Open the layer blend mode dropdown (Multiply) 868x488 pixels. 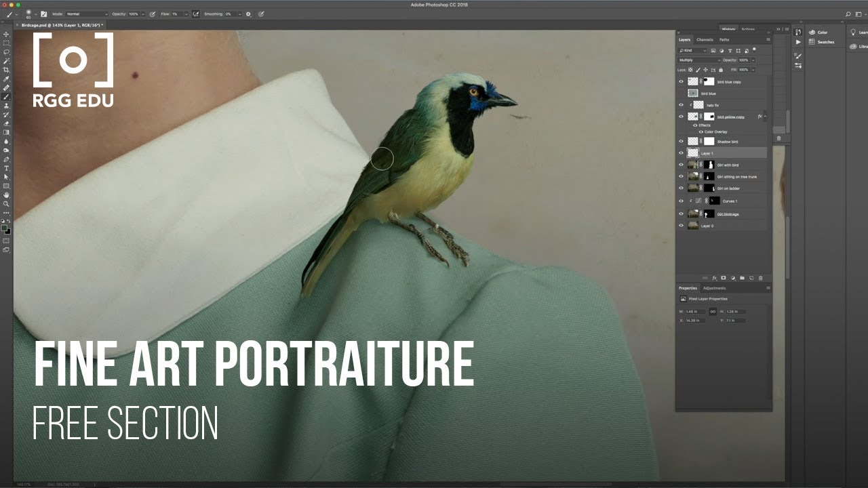pyautogui.click(x=698, y=60)
